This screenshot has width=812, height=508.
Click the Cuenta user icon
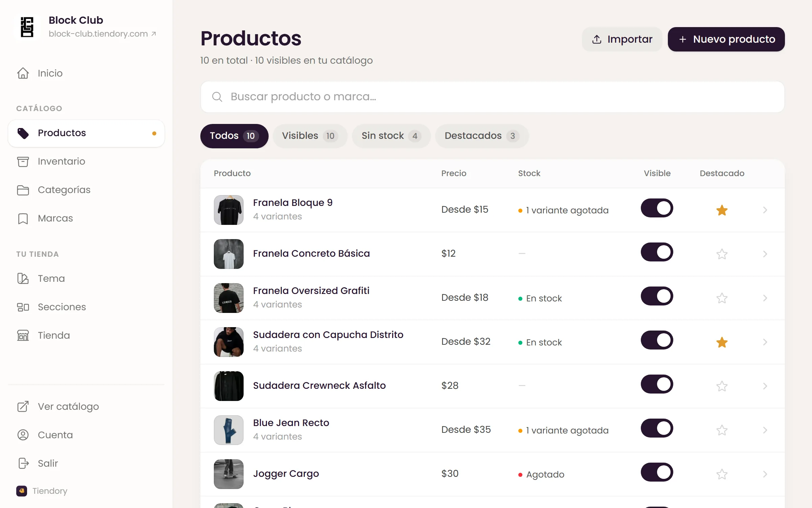pyautogui.click(x=23, y=435)
